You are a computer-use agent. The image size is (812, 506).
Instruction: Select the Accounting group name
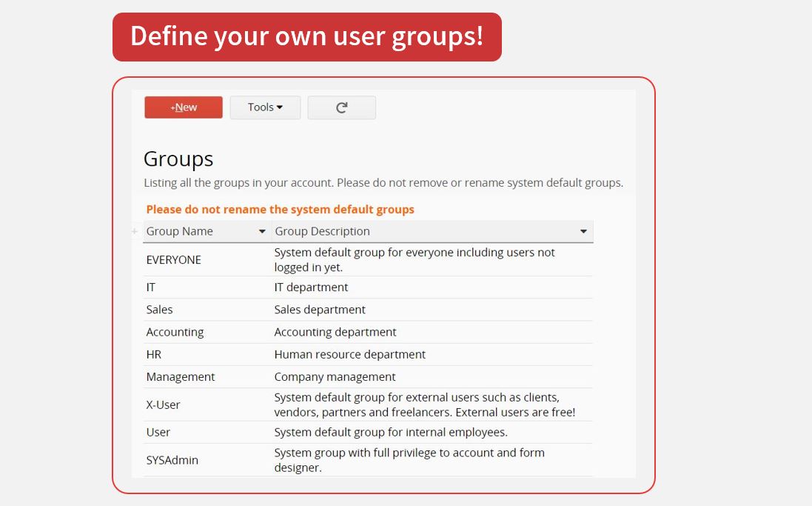pyautogui.click(x=175, y=333)
